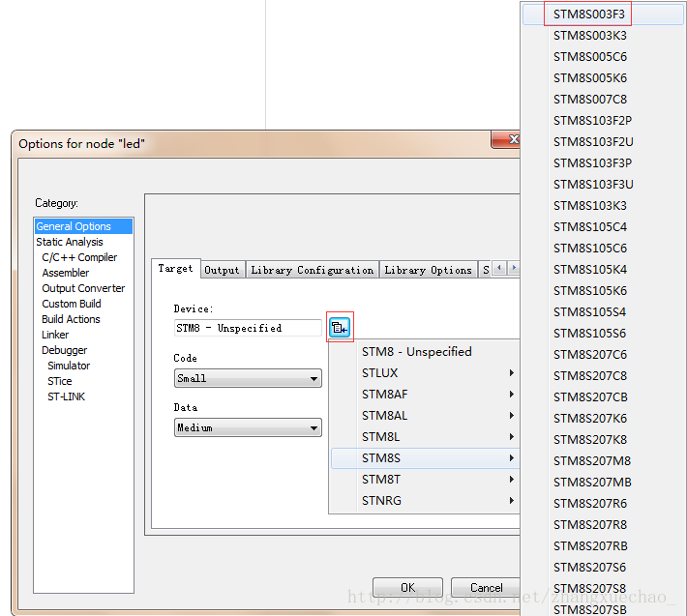Choose STM8 - Unspecified from device menu
687x616 pixels.
tap(425, 352)
